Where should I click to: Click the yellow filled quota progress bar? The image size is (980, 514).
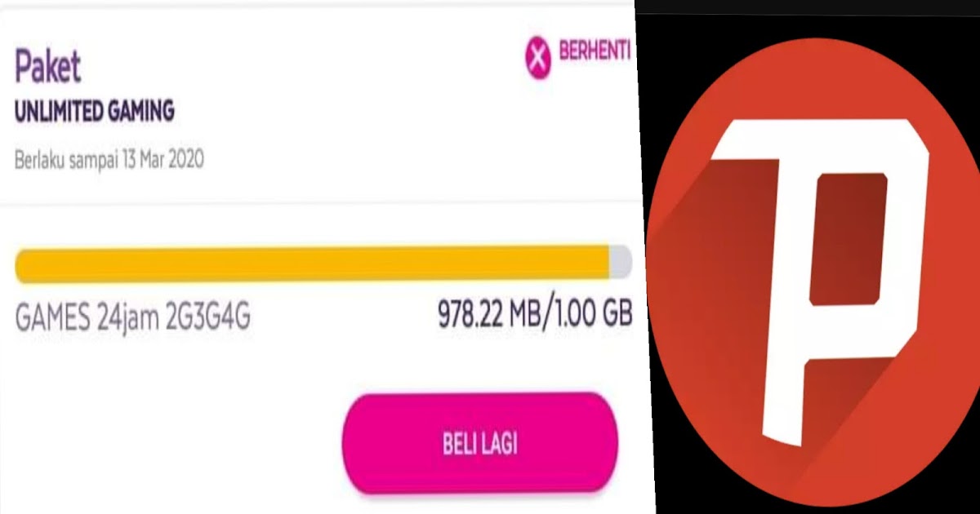(x=313, y=264)
